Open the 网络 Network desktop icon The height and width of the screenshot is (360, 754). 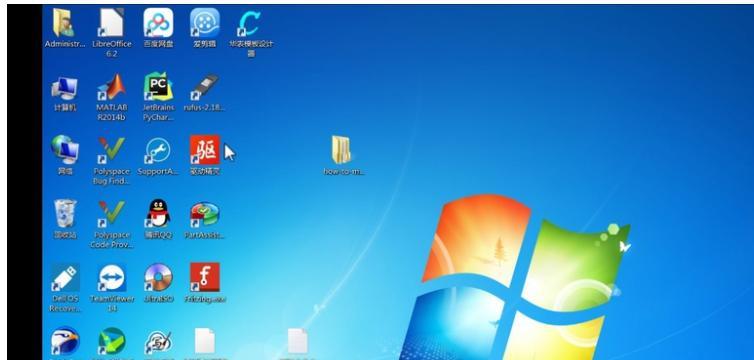point(65,150)
